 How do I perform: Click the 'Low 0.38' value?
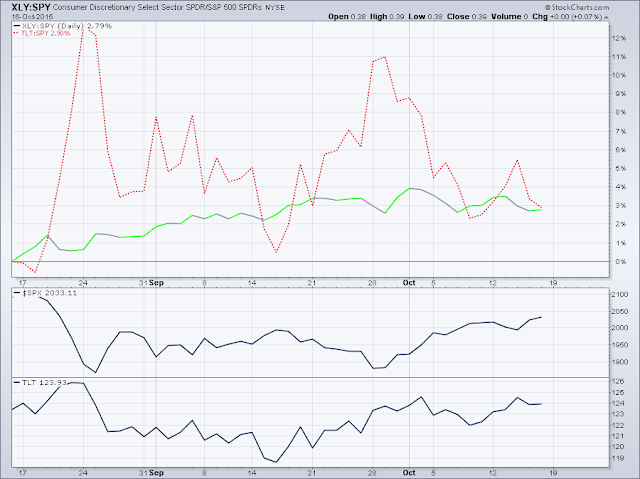425,17
